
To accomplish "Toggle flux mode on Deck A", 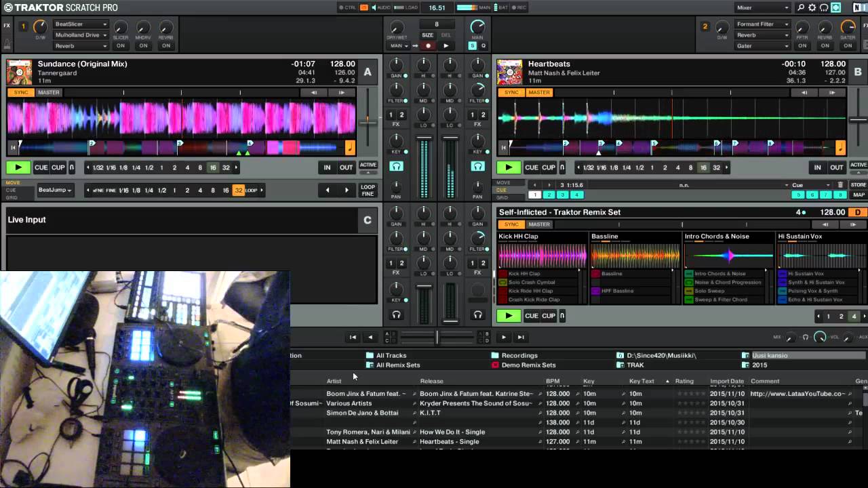I will pyautogui.click(x=72, y=167).
